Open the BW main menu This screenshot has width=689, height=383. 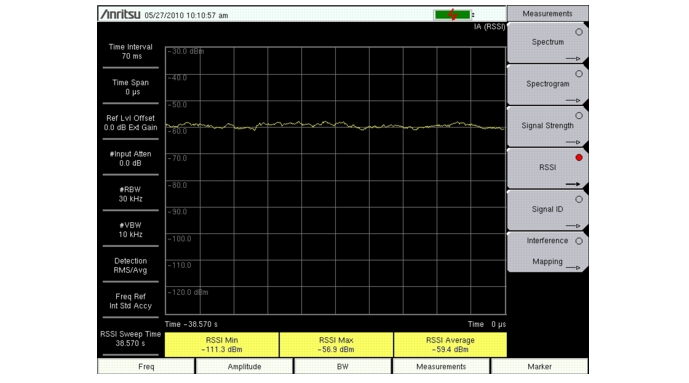(343, 366)
